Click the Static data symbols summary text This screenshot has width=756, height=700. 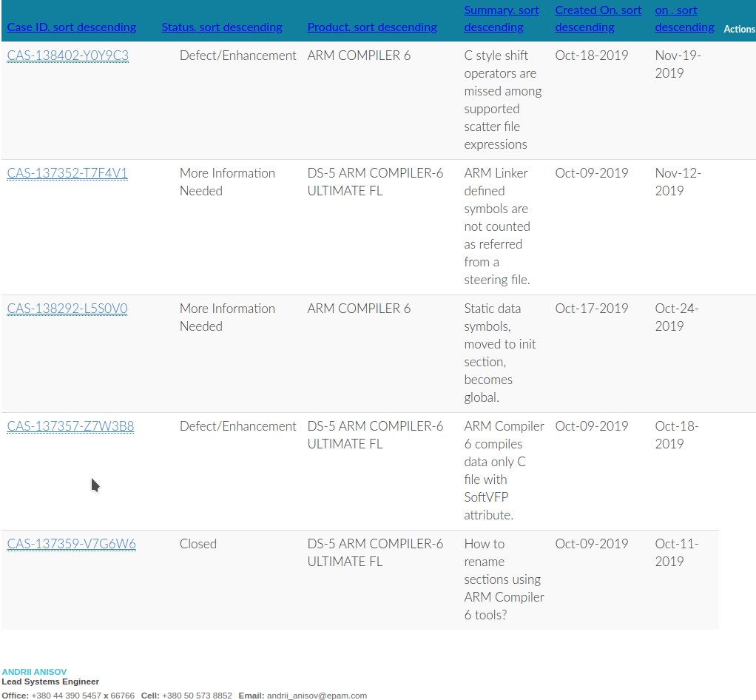click(x=499, y=353)
